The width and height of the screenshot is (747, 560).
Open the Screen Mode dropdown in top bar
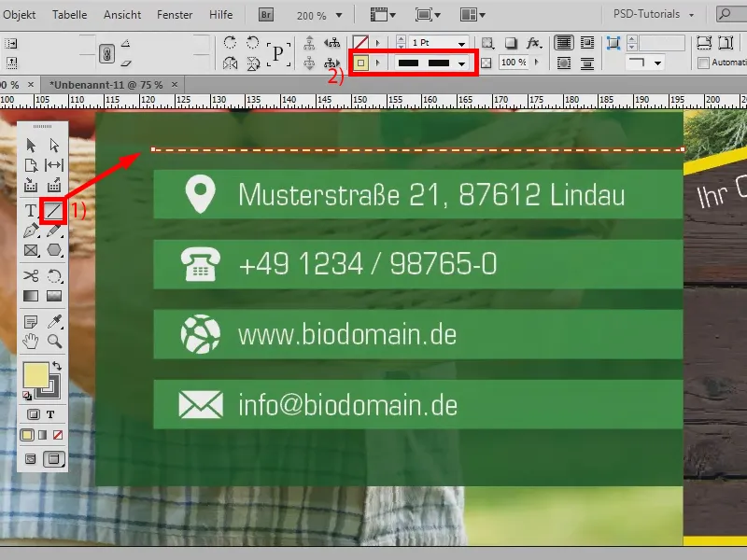(428, 15)
